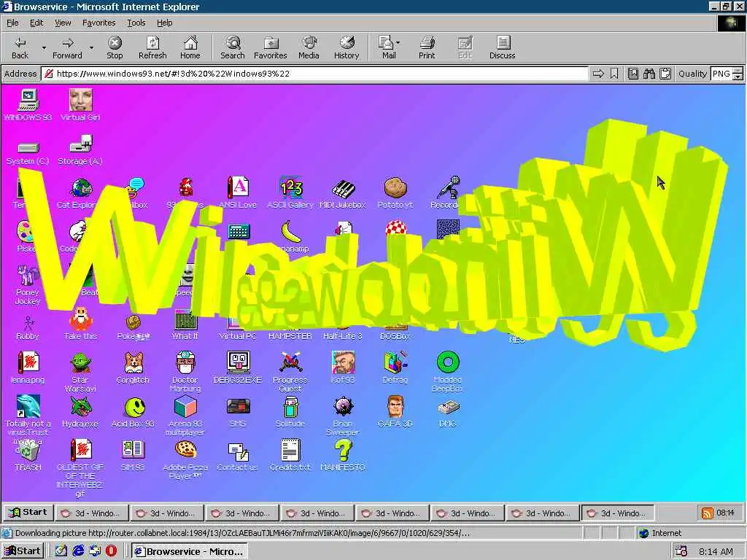
Task: Click the Windows 93 Start button
Action: 28,513
